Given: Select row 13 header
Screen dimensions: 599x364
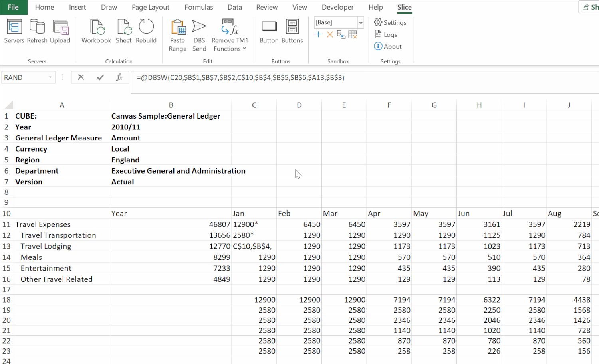Looking at the screenshot, I should tap(6, 246).
